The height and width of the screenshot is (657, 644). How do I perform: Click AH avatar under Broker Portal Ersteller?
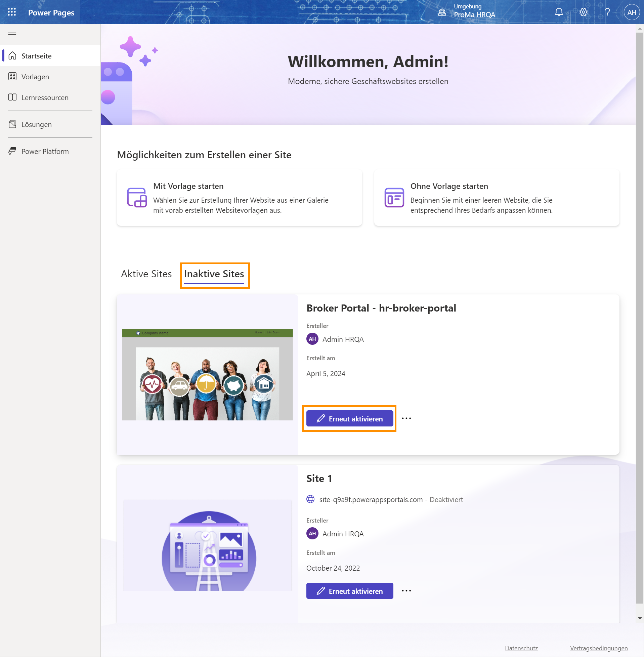312,339
